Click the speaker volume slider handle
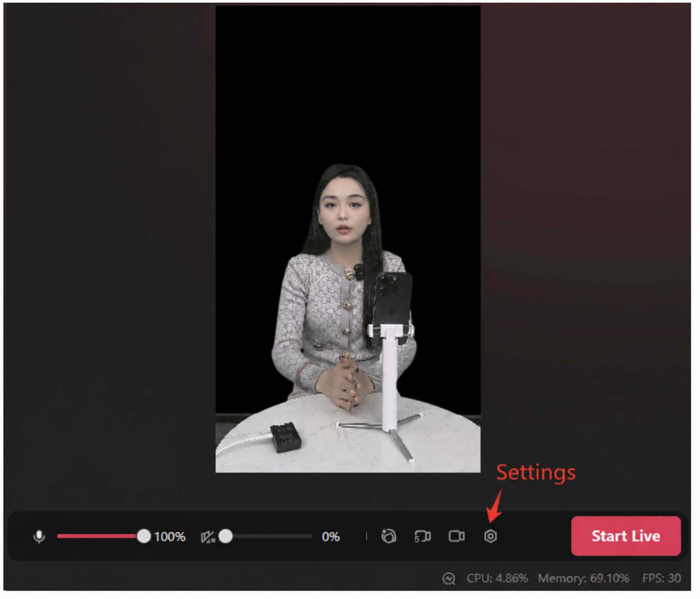Image resolution: width=700 pixels, height=599 pixels. coord(225,537)
